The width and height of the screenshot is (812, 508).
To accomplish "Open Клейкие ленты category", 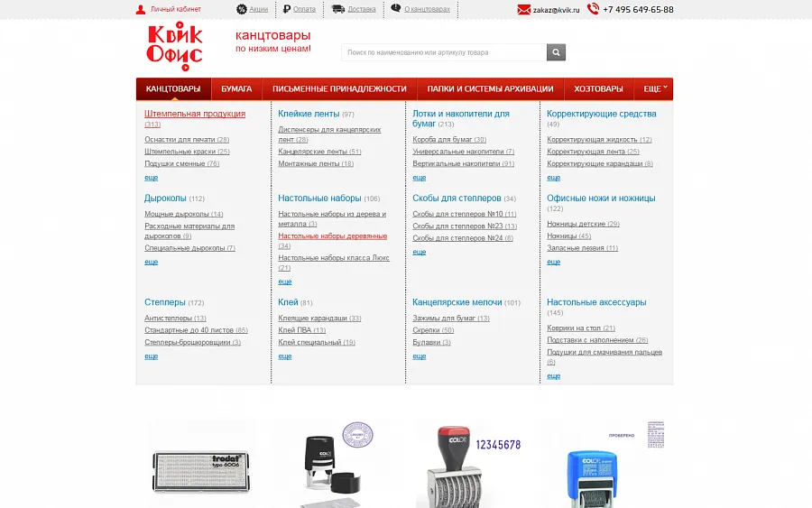I will point(309,114).
